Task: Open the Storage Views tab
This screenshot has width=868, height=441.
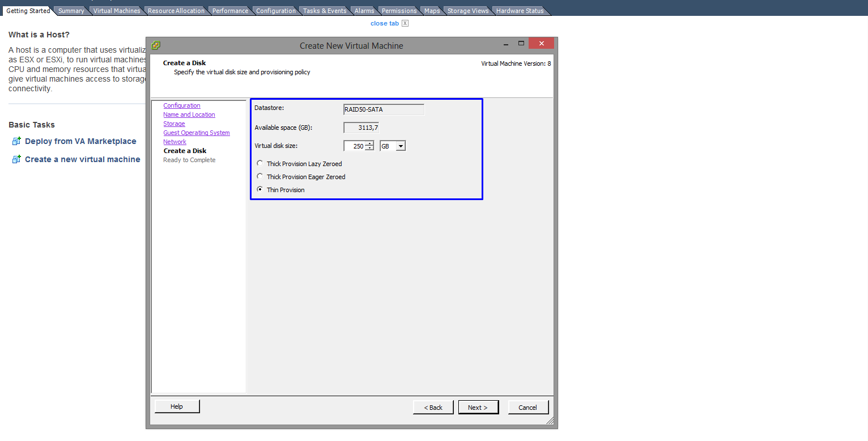Action: [x=467, y=11]
